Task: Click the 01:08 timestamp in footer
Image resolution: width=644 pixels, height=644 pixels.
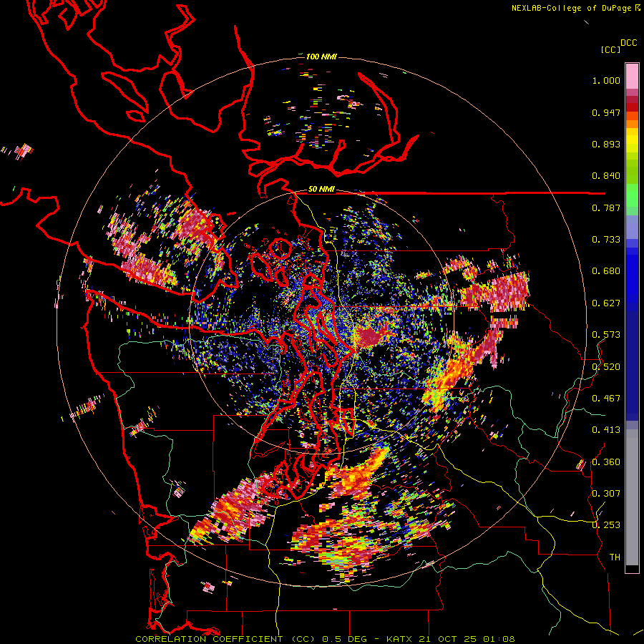Action: pyautogui.click(x=498, y=639)
